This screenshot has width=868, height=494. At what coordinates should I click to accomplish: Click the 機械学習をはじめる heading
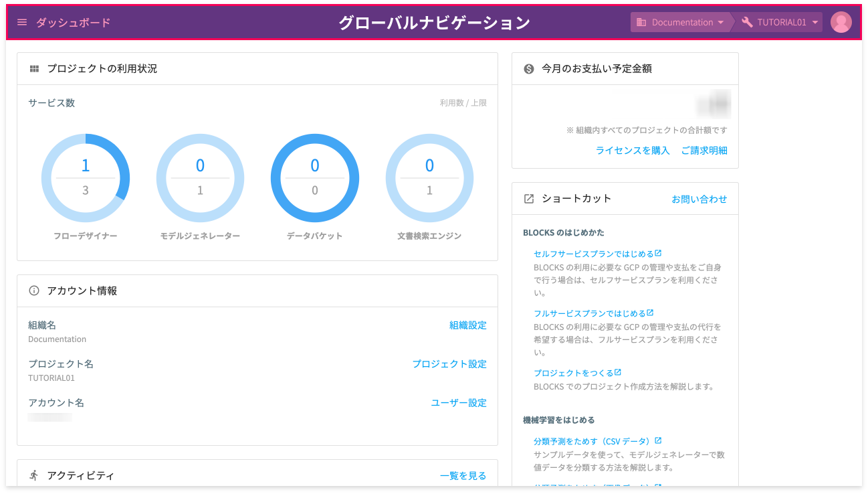559,420
